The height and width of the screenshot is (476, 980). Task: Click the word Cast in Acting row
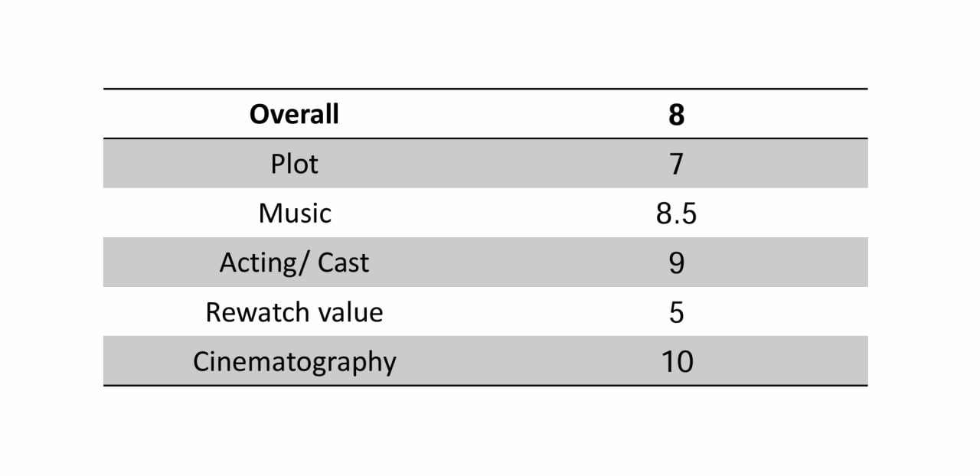tap(343, 262)
